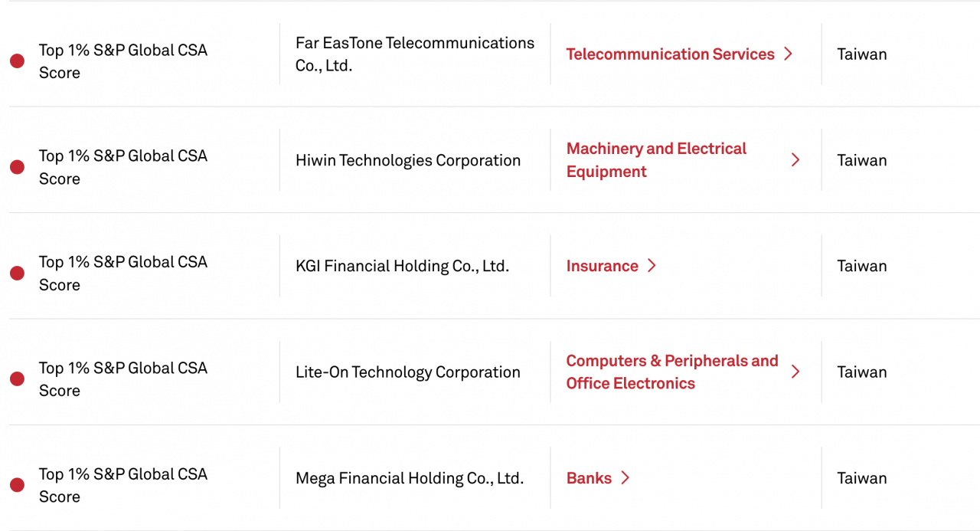Click the red dot in KGI Financial row
The height and width of the screenshot is (531, 980).
(17, 273)
